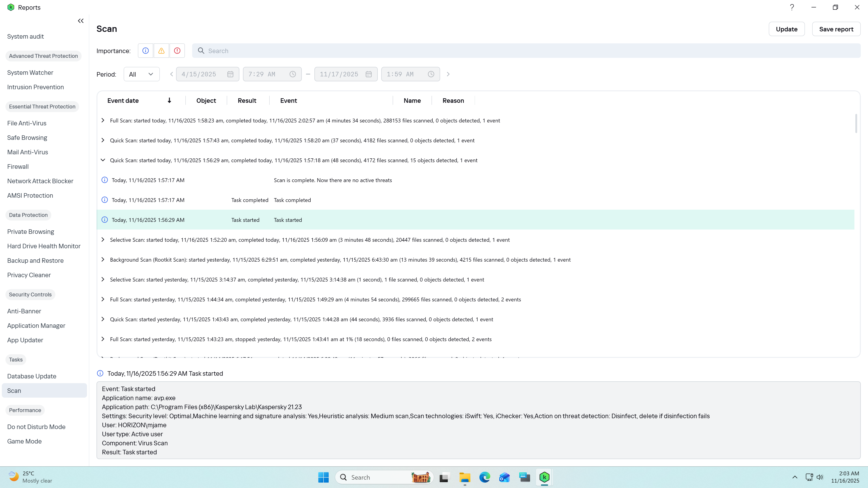868x488 pixels.
Task: Click Kaspersky icon in taskbar
Action: [545, 477]
